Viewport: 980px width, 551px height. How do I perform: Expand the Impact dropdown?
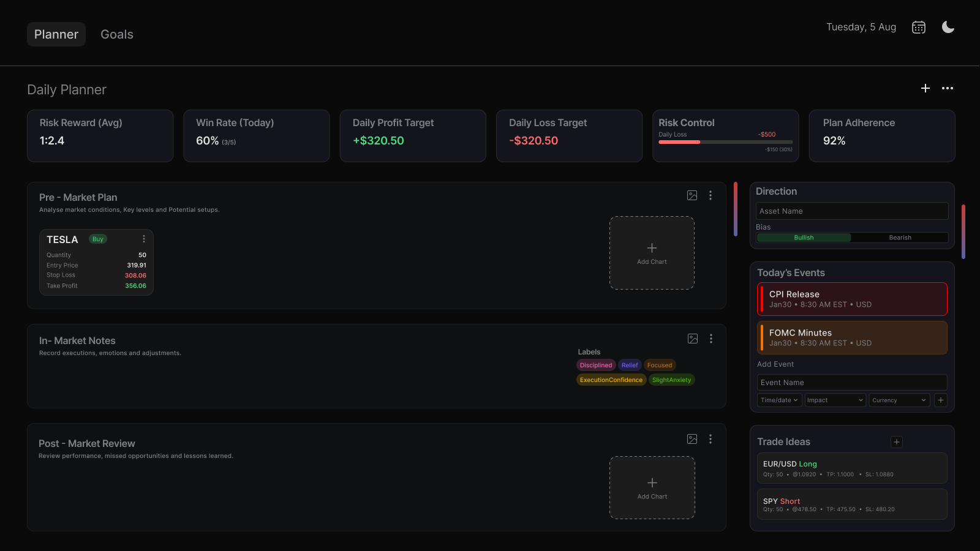pyautogui.click(x=835, y=400)
